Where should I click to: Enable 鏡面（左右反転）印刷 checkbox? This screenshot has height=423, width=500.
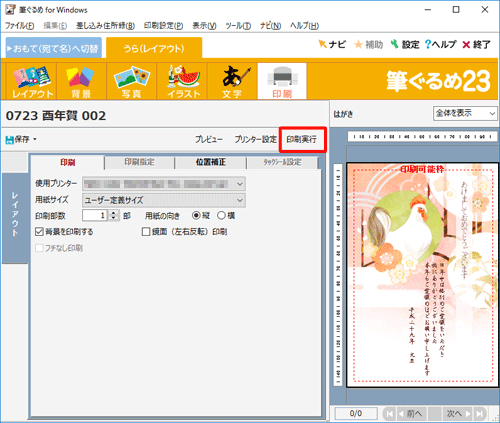tap(146, 232)
